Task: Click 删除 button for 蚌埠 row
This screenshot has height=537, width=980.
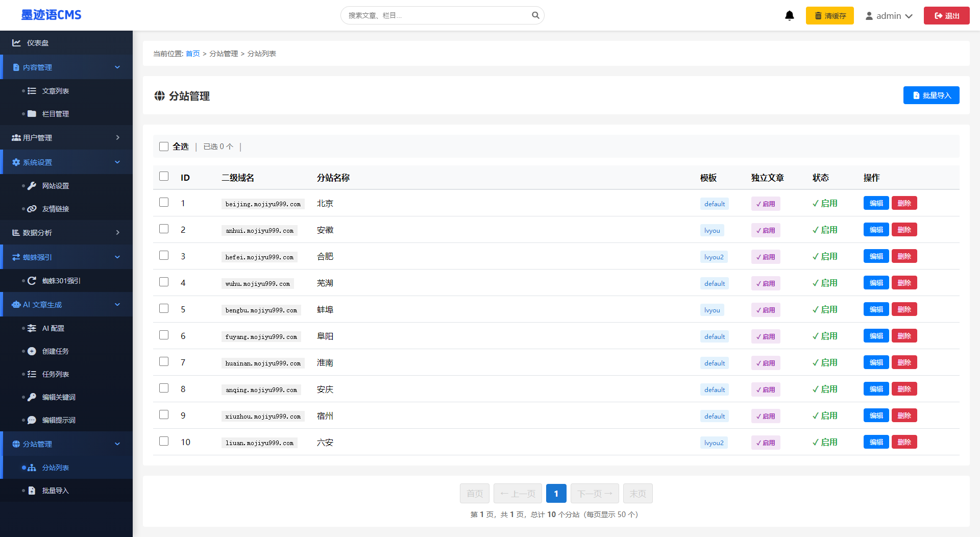Action: coord(904,309)
